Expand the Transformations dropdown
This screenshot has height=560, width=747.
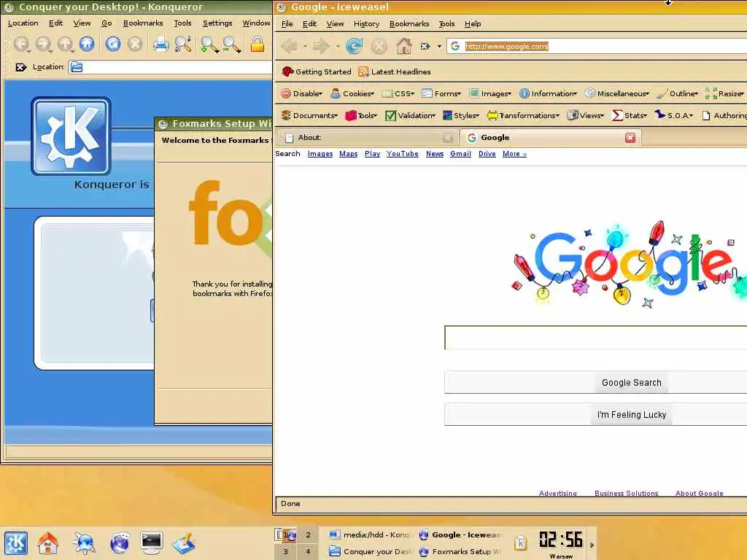coord(523,116)
